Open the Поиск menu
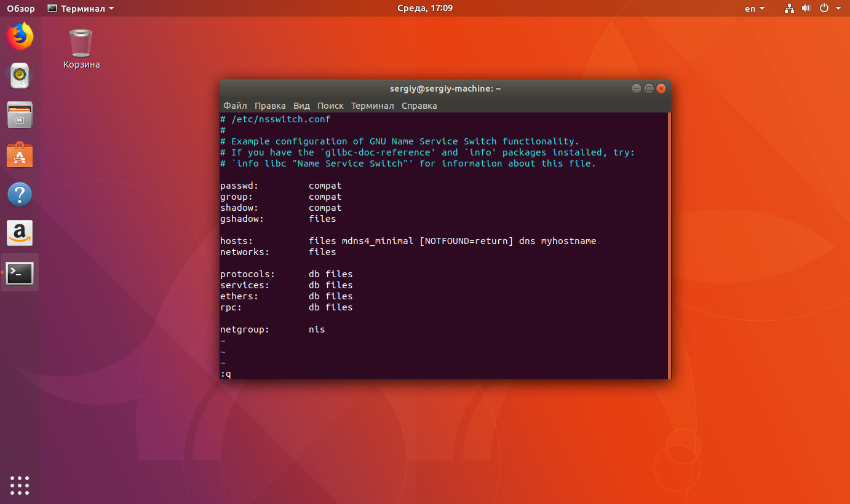Screen dimensions: 850x504 click(330, 106)
